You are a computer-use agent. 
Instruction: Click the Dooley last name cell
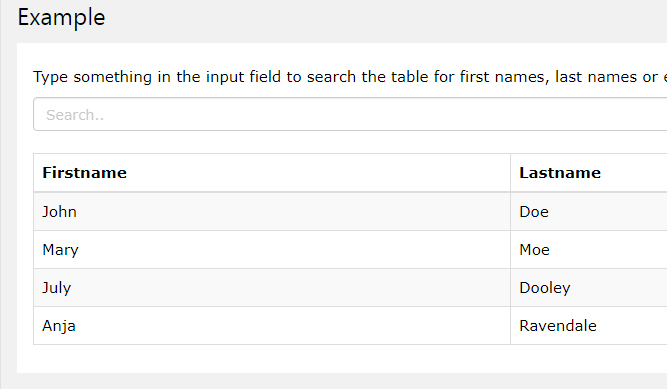pyautogui.click(x=589, y=288)
